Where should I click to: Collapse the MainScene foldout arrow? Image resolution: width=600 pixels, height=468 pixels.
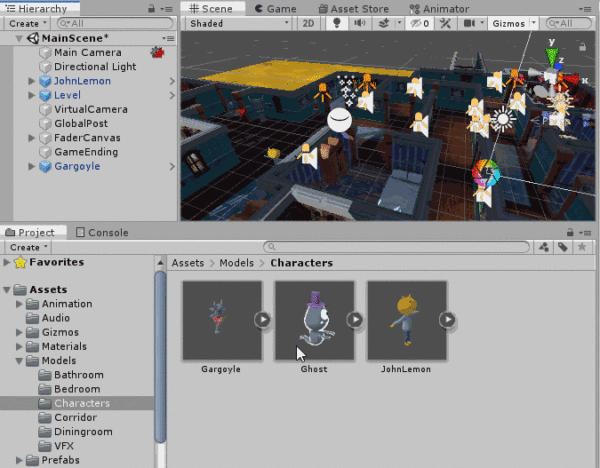(x=18, y=38)
